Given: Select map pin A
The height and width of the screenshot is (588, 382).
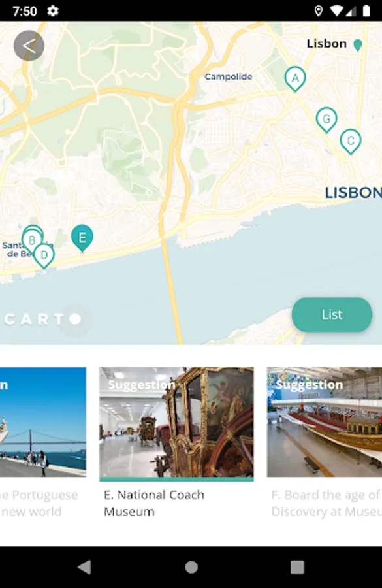Looking at the screenshot, I should (x=295, y=79).
